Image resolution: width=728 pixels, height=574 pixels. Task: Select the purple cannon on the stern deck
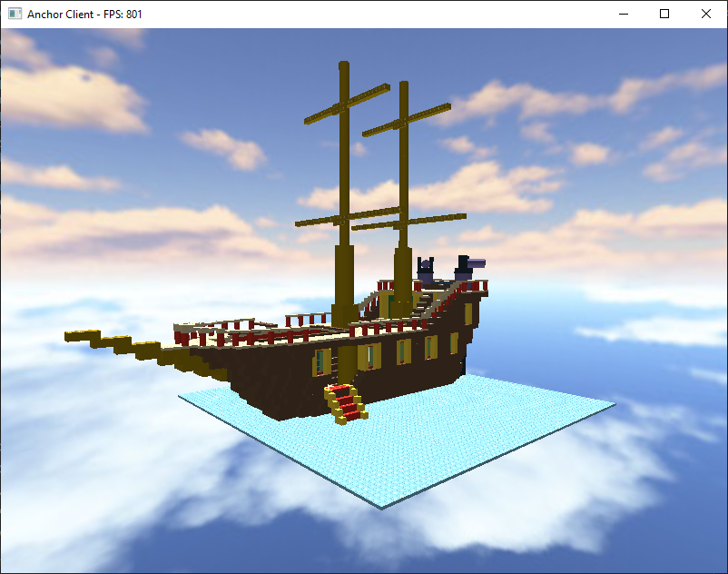469,268
